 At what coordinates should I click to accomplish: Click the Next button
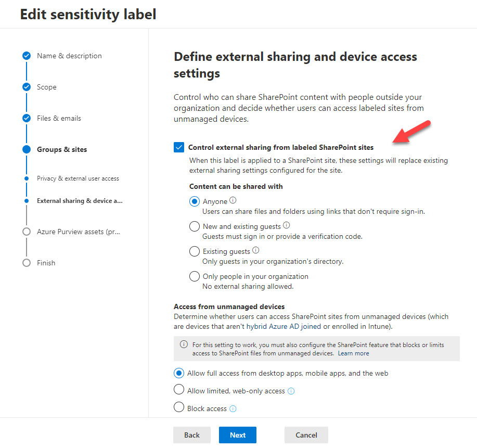point(238,435)
